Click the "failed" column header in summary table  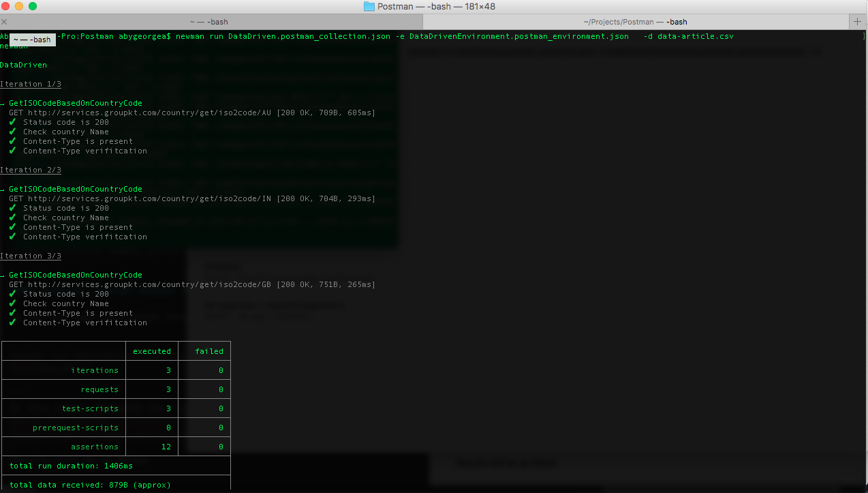pos(209,351)
